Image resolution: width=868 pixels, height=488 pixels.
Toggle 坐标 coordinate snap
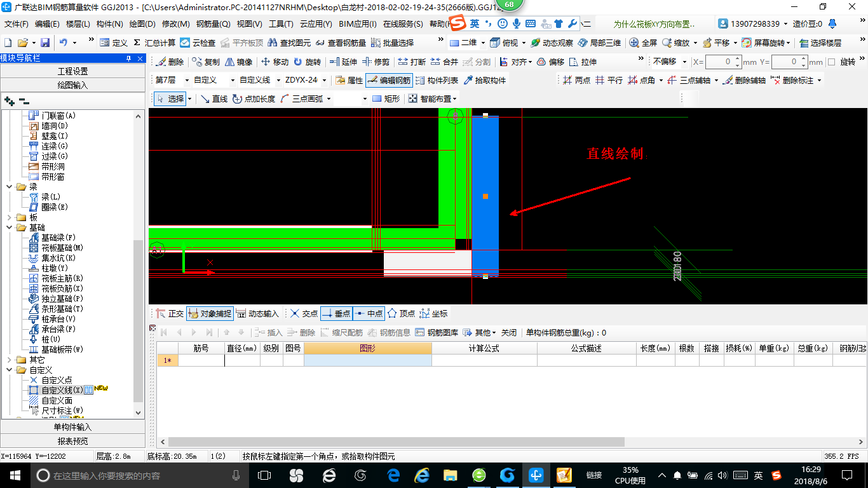click(433, 313)
